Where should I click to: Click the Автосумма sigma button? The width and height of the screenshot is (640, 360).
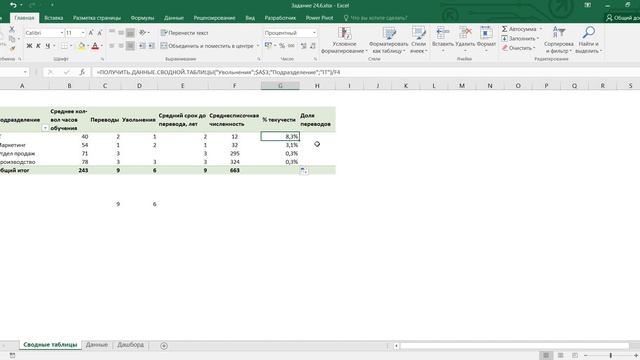[x=519, y=29]
